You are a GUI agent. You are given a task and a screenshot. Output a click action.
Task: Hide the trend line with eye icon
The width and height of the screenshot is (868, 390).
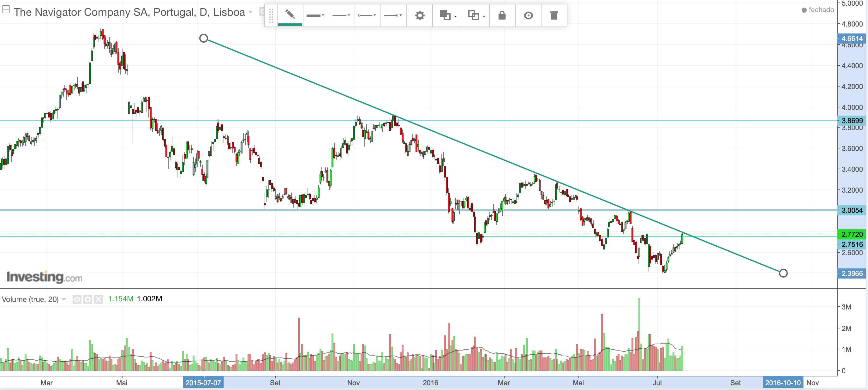pyautogui.click(x=528, y=15)
